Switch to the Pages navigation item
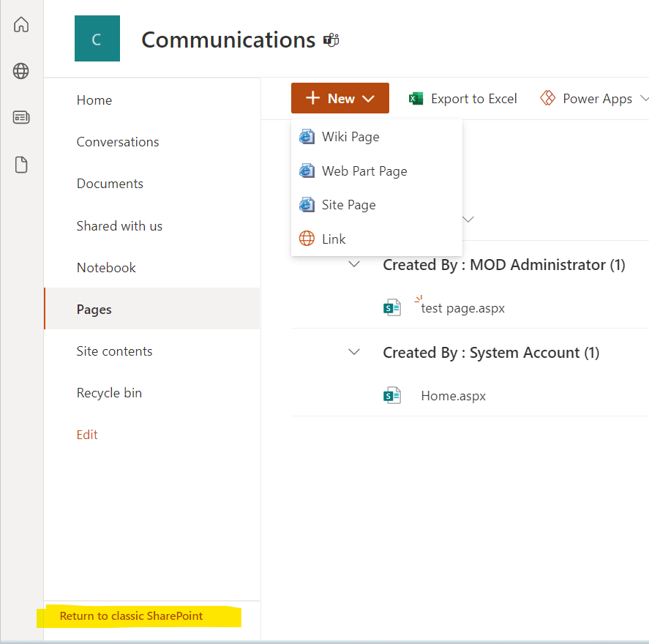 point(94,310)
